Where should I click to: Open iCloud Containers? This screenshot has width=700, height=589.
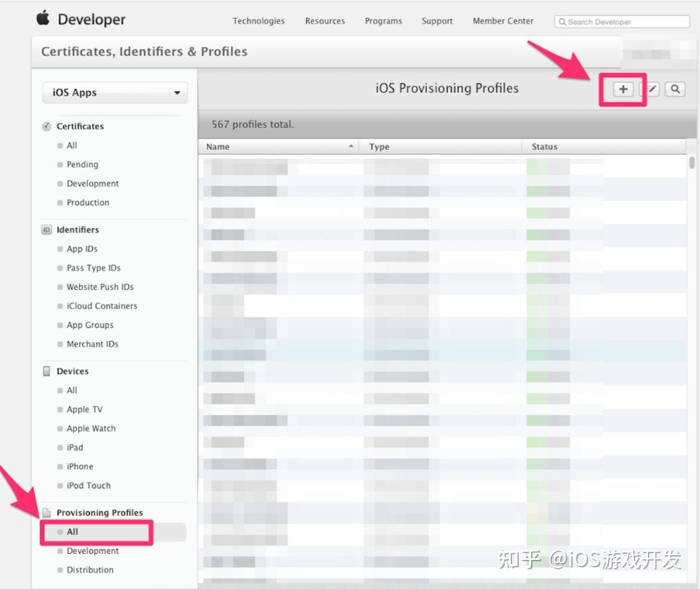[x=102, y=306]
